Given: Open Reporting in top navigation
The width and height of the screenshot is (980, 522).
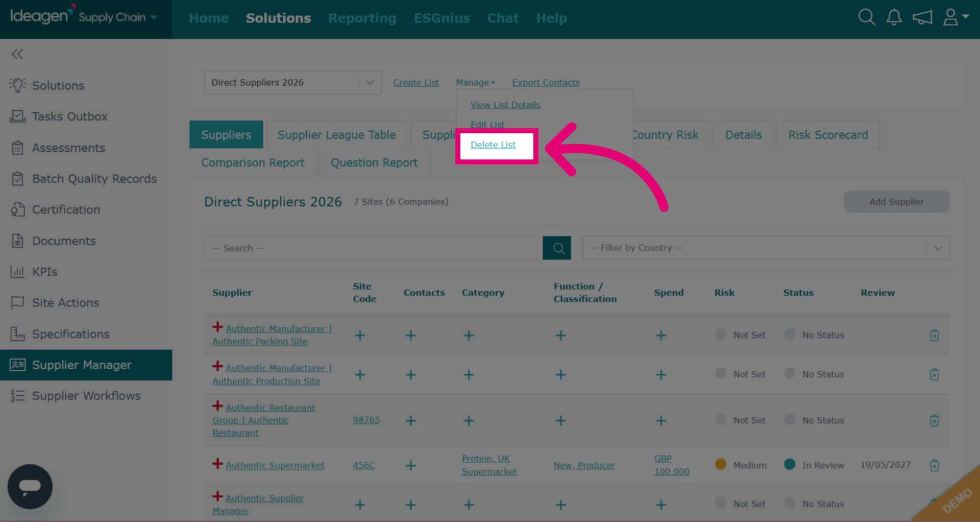Looking at the screenshot, I should (362, 18).
